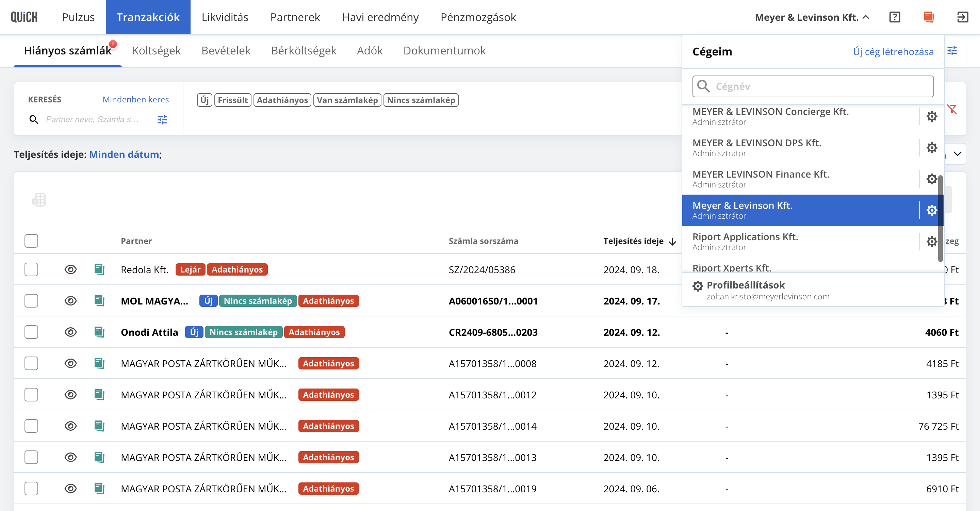Open the Partnerek menu
The width and height of the screenshot is (980, 511).
point(295,17)
